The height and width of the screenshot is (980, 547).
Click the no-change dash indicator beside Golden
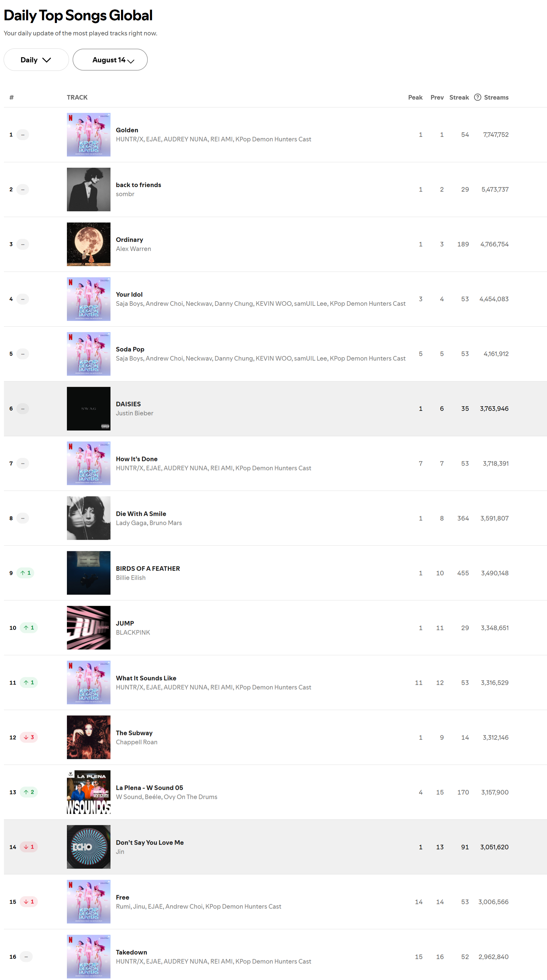pos(23,135)
